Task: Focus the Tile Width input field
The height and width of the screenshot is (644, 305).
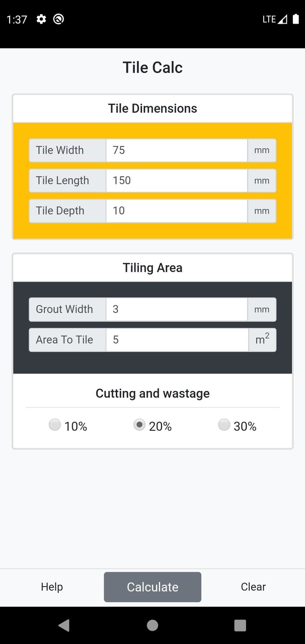Action: pos(176,150)
